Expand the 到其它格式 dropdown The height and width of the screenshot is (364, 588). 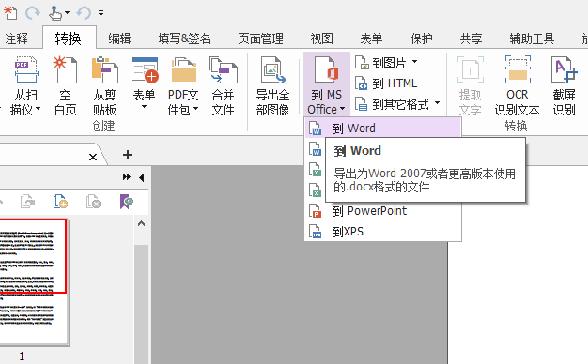pos(397,104)
